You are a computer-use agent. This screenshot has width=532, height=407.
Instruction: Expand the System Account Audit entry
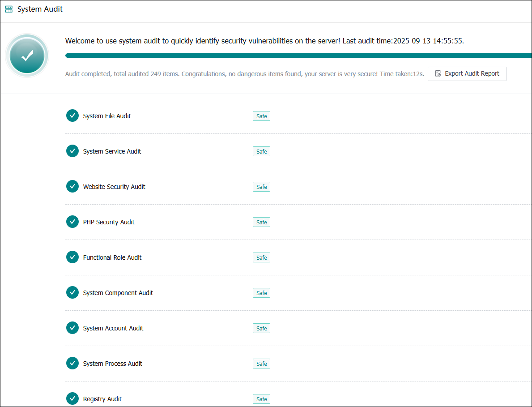(x=113, y=328)
